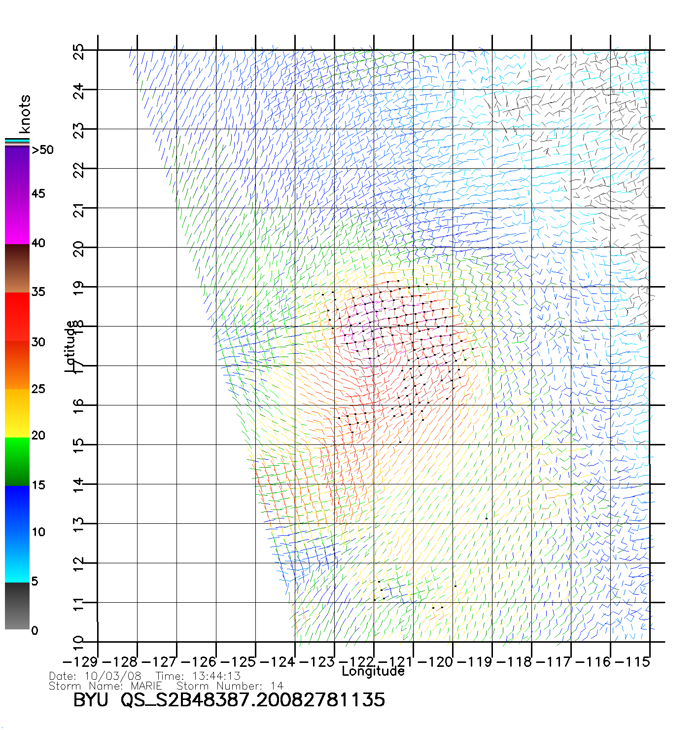The width and height of the screenshot is (700, 730).
Task: Select the yellow 20–25 knots legend band
Action: pyautogui.click(x=17, y=413)
